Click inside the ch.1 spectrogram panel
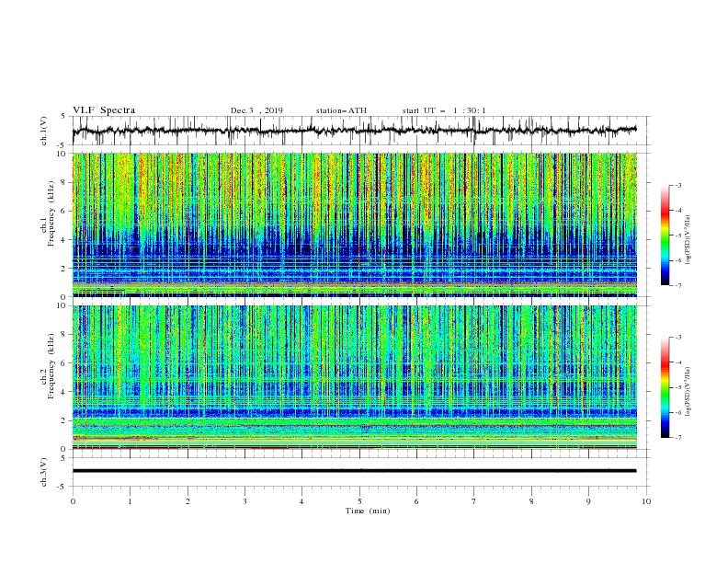Screen dimensions: 728x563 pos(355,224)
